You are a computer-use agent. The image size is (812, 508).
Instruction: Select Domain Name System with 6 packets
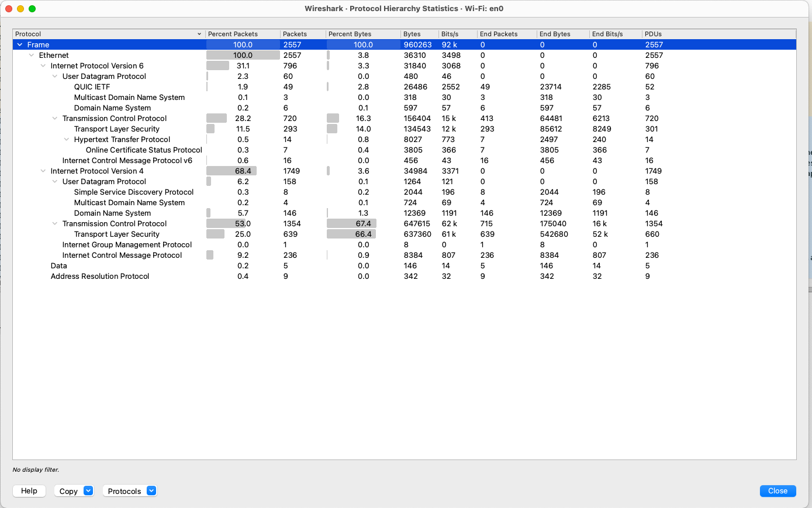coord(405,108)
